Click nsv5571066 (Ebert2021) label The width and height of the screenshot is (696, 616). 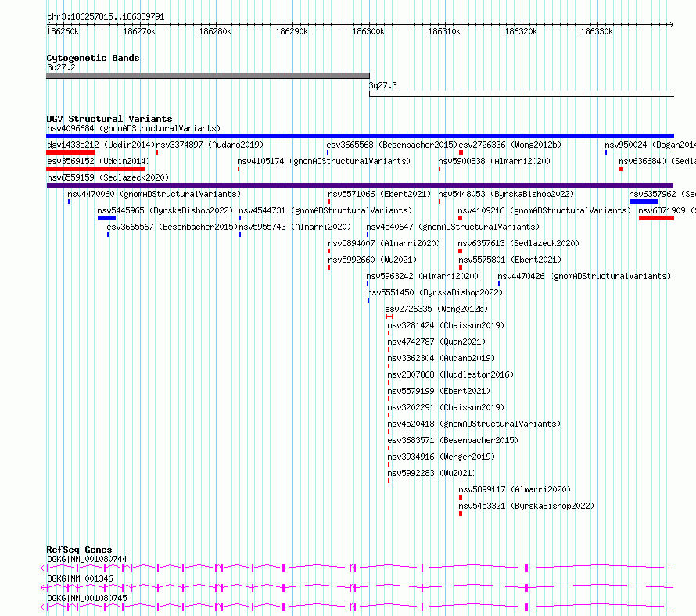(x=379, y=195)
